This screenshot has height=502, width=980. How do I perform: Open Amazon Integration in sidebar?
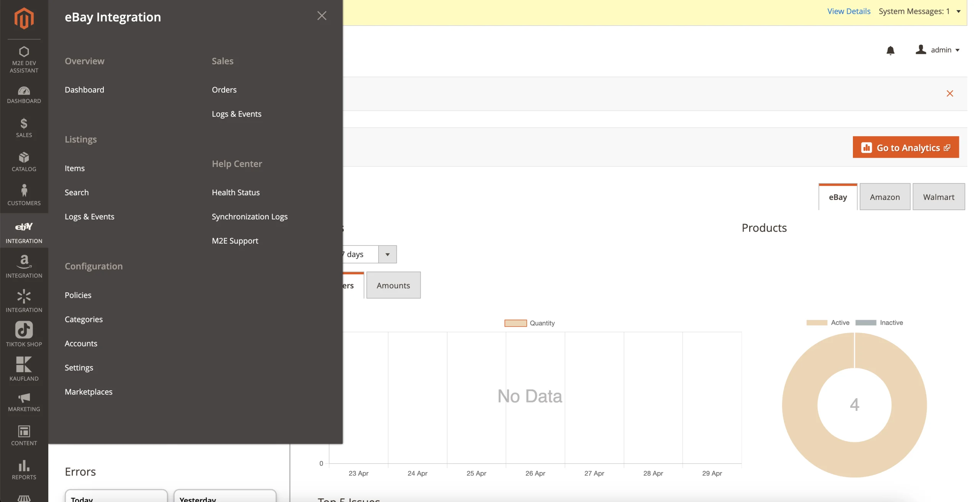pos(24,267)
